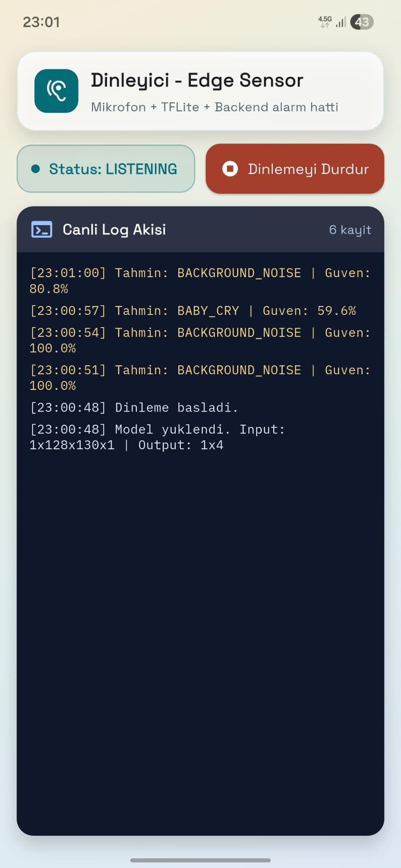This screenshot has height=868, width=401.
Task: Tap the bottom home gesture bar
Action: click(x=200, y=860)
